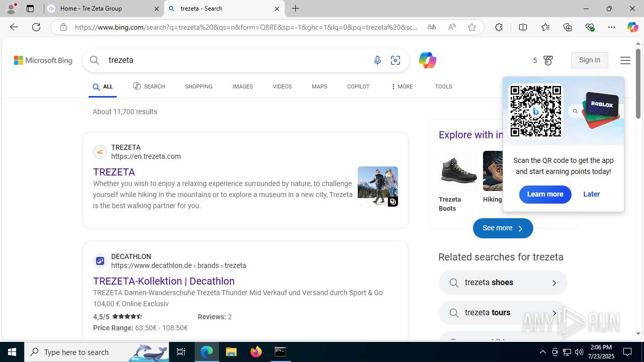
Task: Click the translate page icon in address bar
Action: [432, 27]
